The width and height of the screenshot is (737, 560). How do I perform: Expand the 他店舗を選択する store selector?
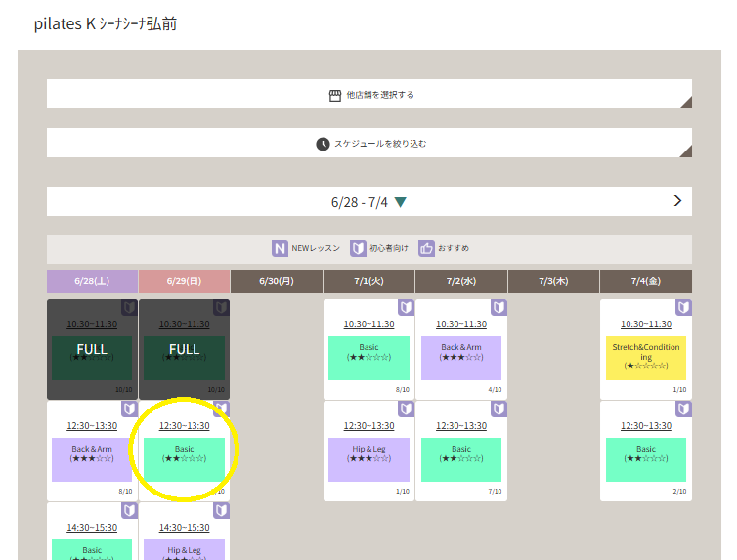click(368, 95)
